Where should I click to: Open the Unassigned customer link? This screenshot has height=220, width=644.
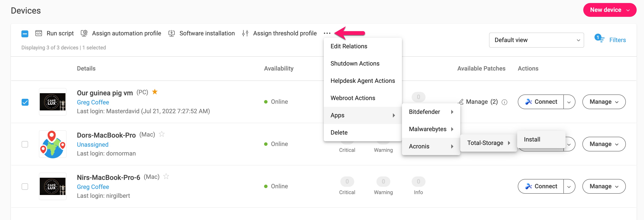pos(92,145)
